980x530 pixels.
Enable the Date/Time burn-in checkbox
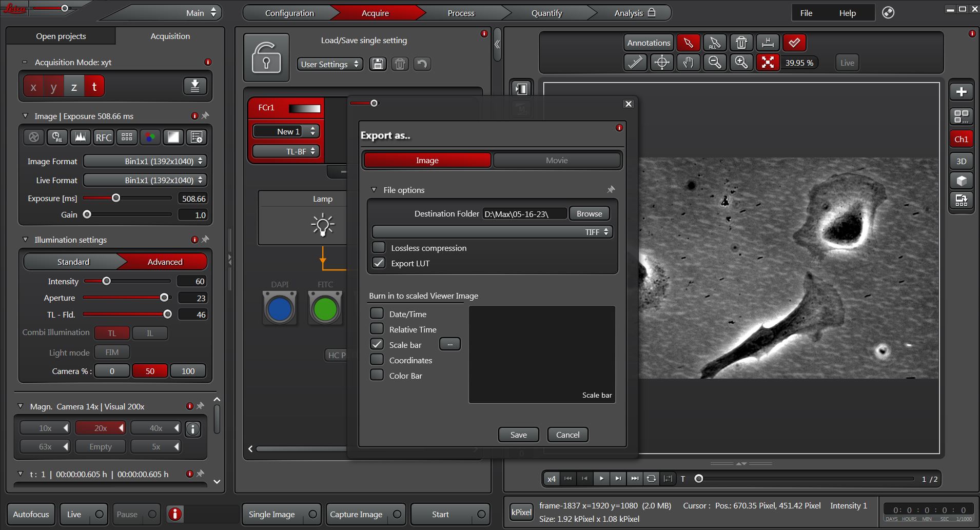pyautogui.click(x=377, y=314)
